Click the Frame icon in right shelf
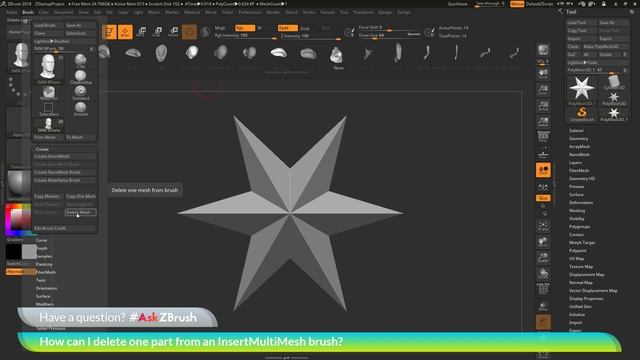 point(543,226)
